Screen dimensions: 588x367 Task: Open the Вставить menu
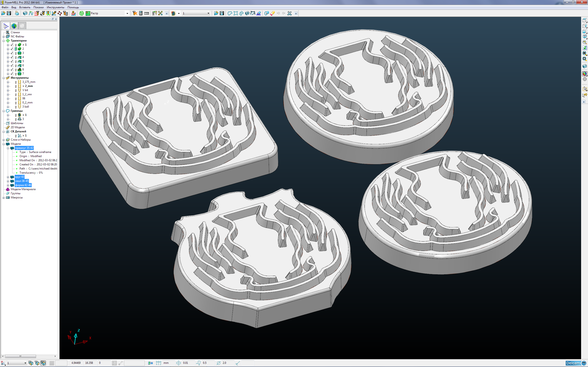tap(25, 7)
